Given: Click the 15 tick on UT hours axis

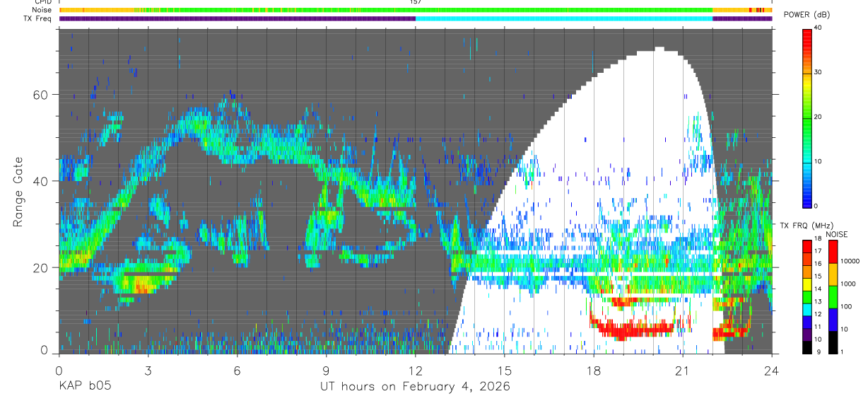Looking at the screenshot, I should (505, 371).
